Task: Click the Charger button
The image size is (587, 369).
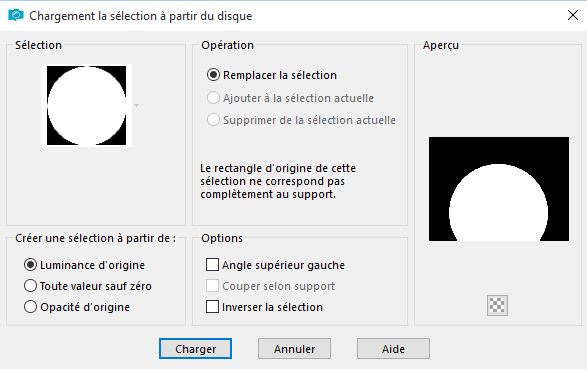Action: (x=195, y=349)
